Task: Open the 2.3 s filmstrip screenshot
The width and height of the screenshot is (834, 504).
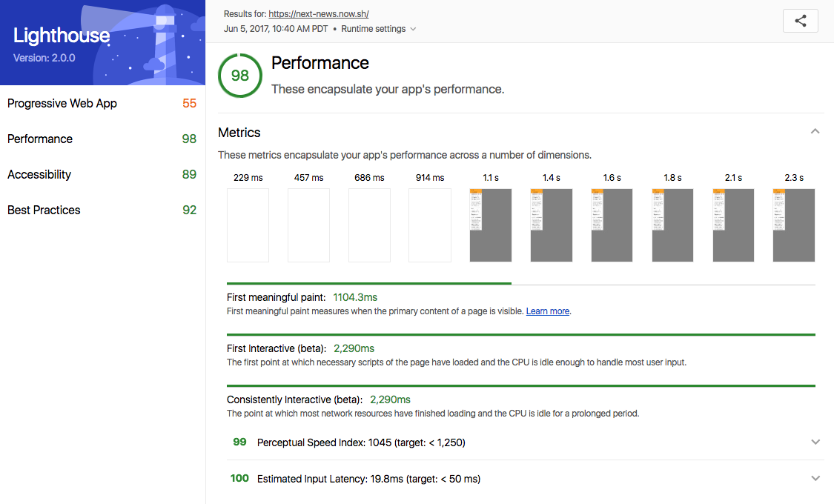Action: pyautogui.click(x=794, y=225)
